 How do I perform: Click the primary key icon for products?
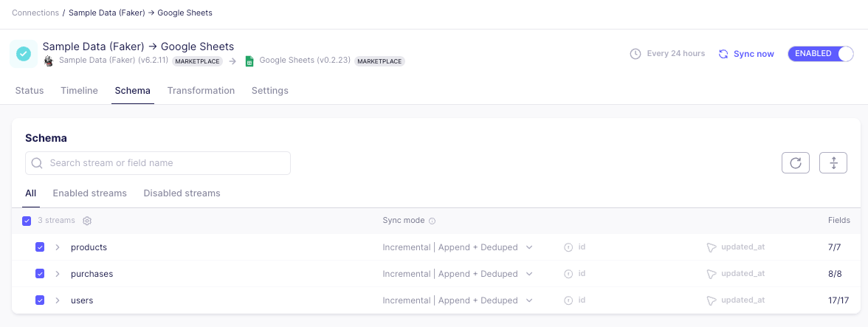click(568, 247)
